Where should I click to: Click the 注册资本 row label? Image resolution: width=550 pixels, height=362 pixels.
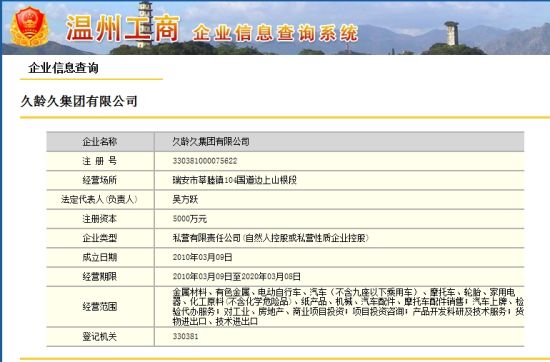[x=100, y=219]
